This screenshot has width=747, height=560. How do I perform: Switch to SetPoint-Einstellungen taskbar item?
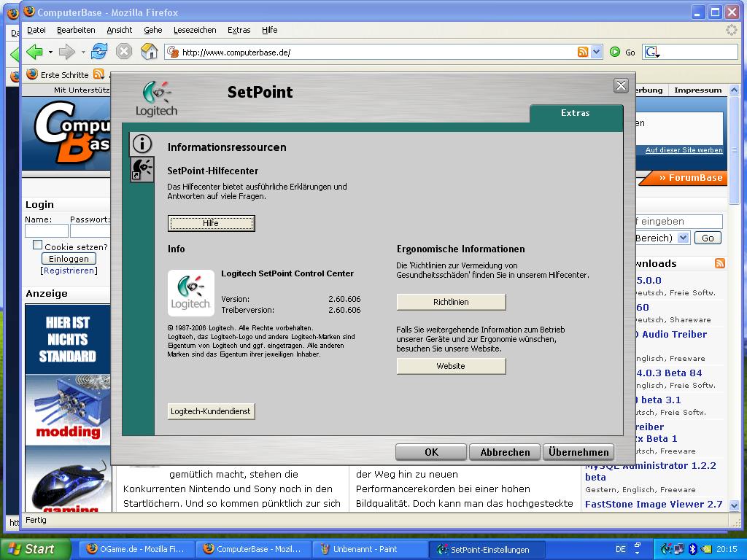(x=486, y=549)
